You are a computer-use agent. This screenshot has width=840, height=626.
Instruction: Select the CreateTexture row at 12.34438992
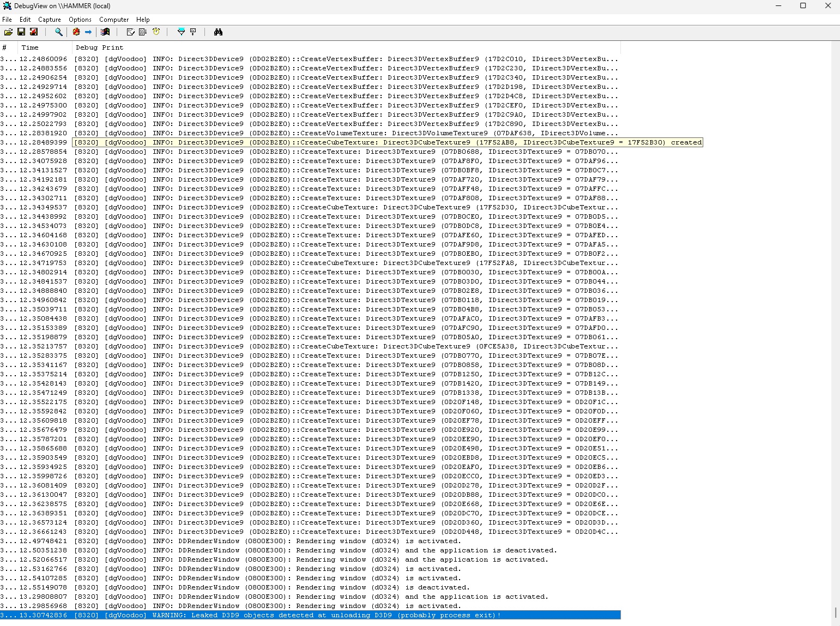[310, 216]
